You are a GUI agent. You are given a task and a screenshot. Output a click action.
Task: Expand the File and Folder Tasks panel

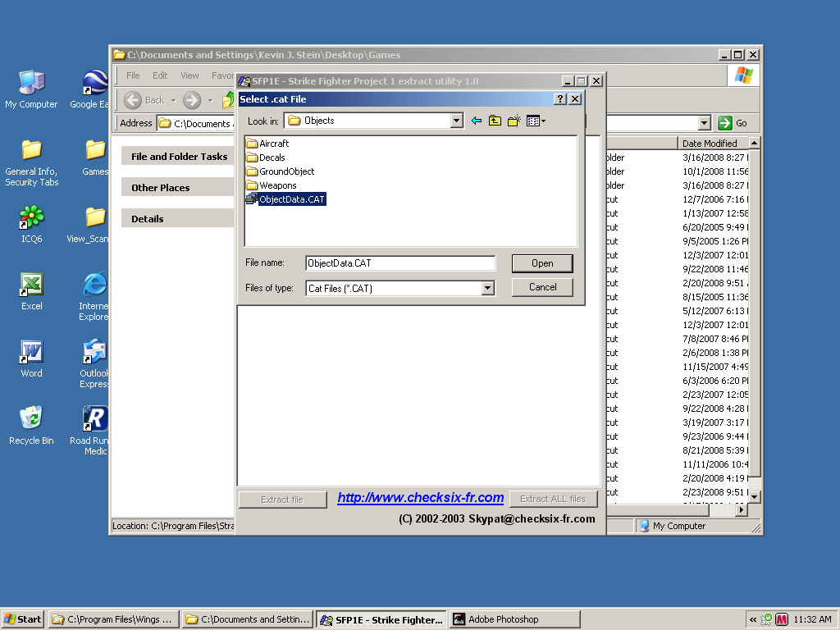177,157
